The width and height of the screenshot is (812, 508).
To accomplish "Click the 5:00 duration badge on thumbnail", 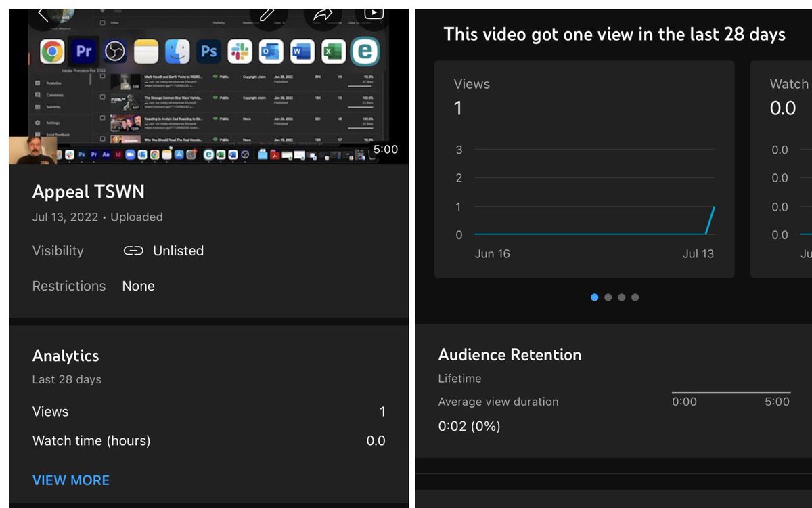I will (x=386, y=150).
